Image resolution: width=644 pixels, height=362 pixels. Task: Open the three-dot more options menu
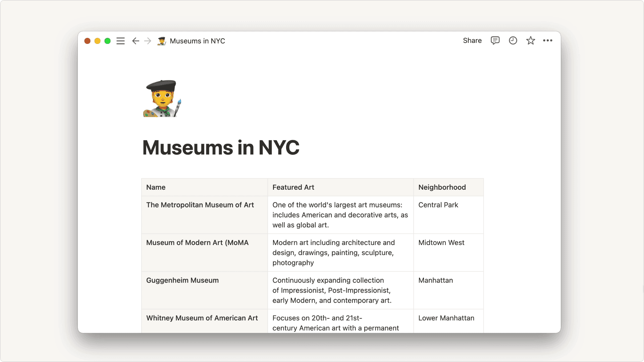pos(548,41)
